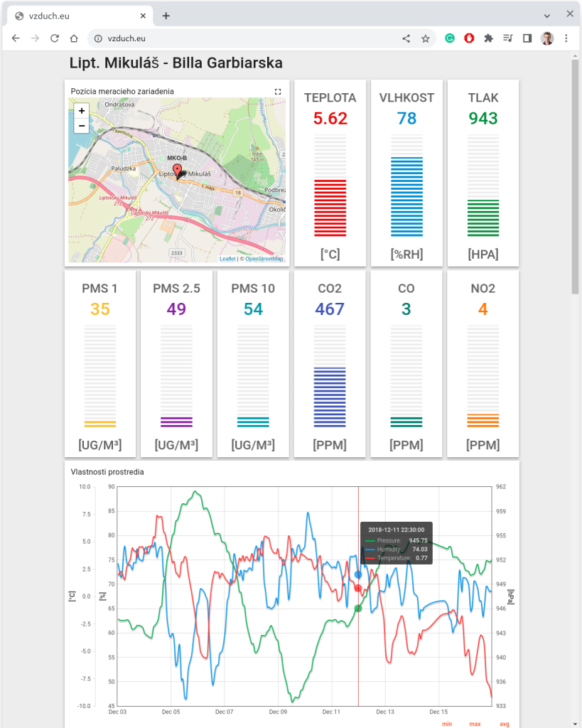582x728 pixels.
Task: Open the OpenStreetMap attribution link
Action: click(x=264, y=259)
